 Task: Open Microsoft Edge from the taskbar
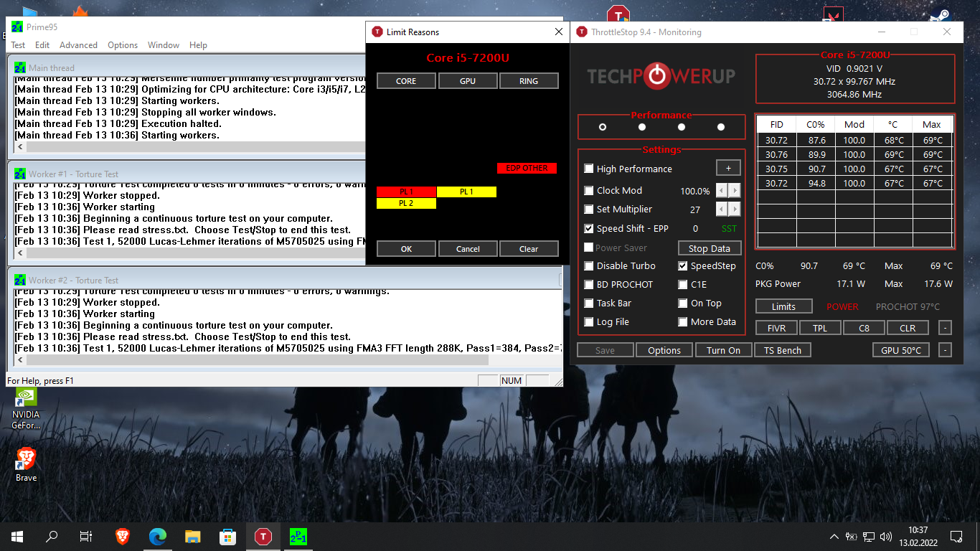(x=158, y=536)
